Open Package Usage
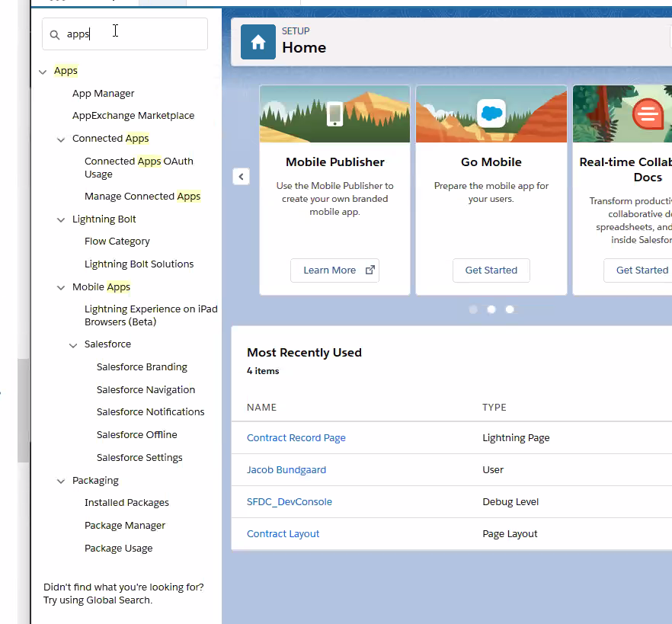 point(118,548)
